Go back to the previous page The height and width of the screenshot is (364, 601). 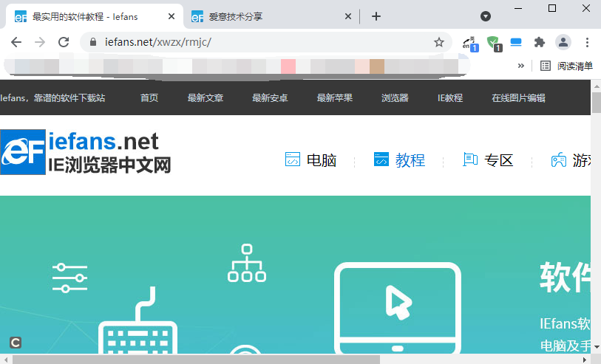coord(16,42)
